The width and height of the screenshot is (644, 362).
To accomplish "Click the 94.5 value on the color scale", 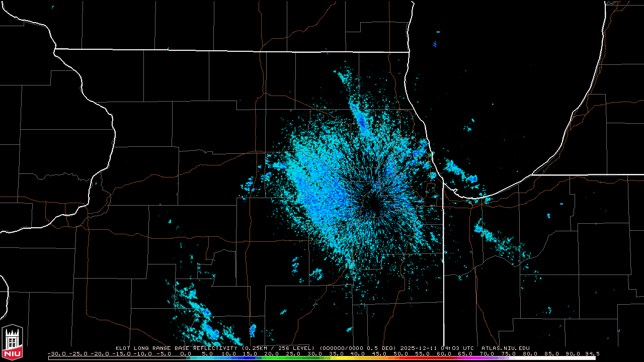I will pyautogui.click(x=592, y=353).
